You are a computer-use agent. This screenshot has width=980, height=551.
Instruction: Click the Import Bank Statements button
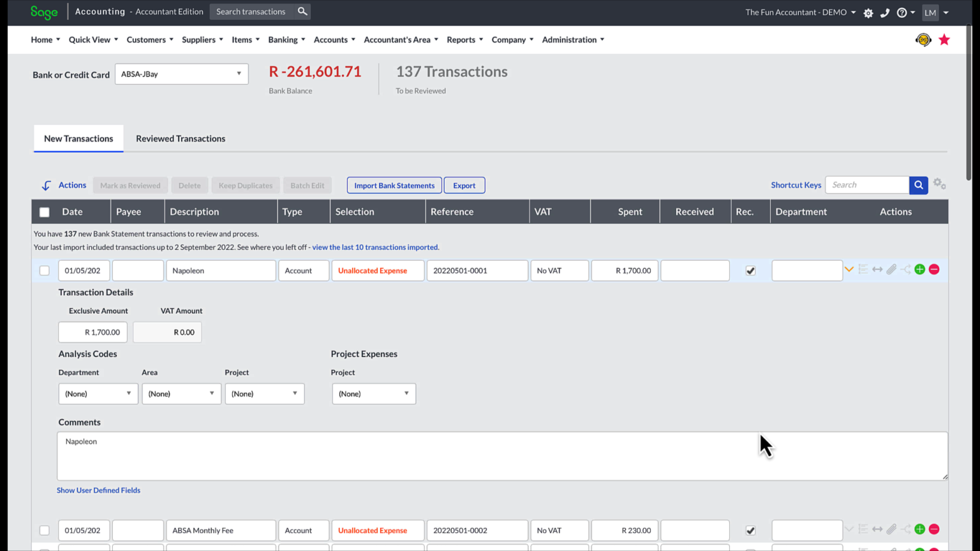click(394, 185)
